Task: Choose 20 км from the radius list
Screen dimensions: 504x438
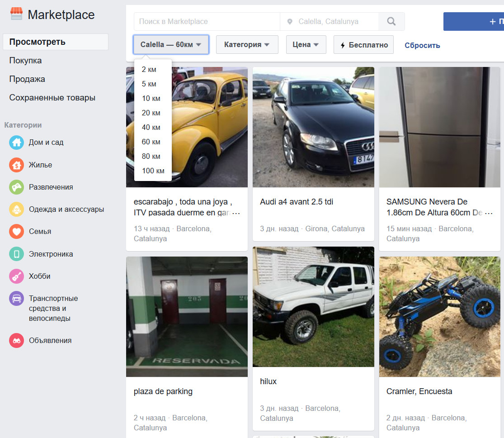Action: tap(151, 113)
